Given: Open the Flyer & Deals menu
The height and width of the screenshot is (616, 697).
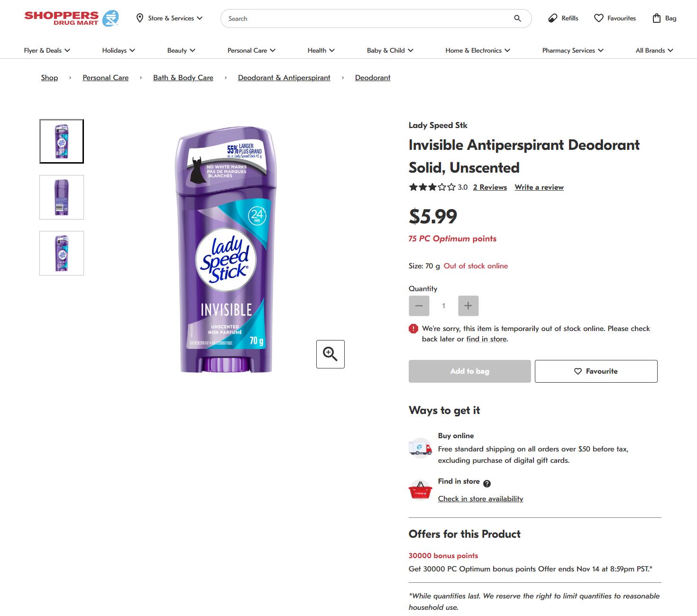Looking at the screenshot, I should [x=47, y=50].
